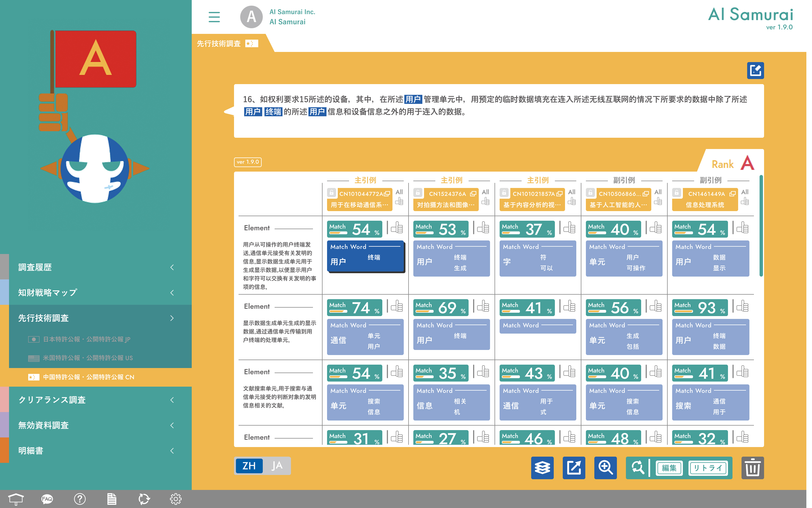The width and height of the screenshot is (812, 508).
Task: Open CN1524376A external window icon
Action: (x=473, y=194)
